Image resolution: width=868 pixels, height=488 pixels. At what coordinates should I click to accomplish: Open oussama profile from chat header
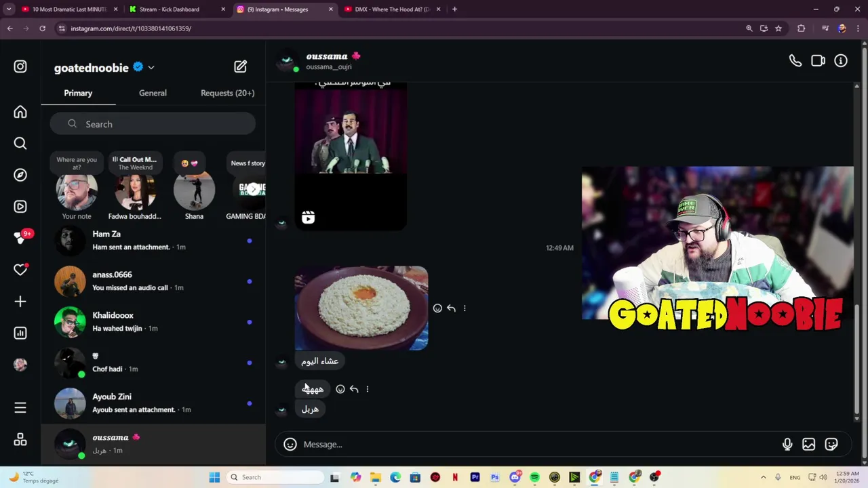click(x=327, y=61)
